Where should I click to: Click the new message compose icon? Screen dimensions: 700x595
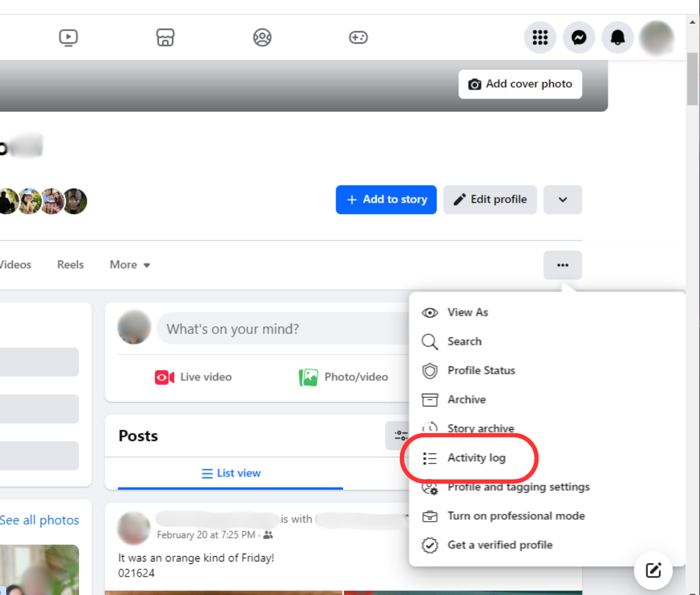click(x=653, y=570)
